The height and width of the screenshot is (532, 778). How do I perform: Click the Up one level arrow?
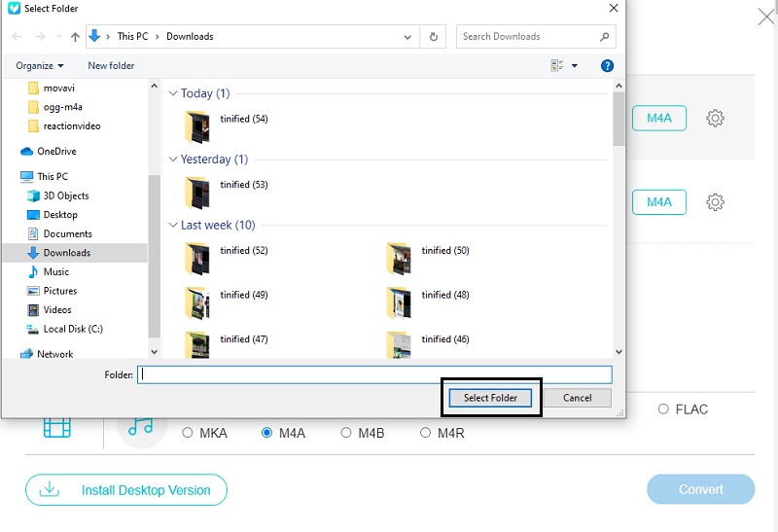tap(75, 37)
